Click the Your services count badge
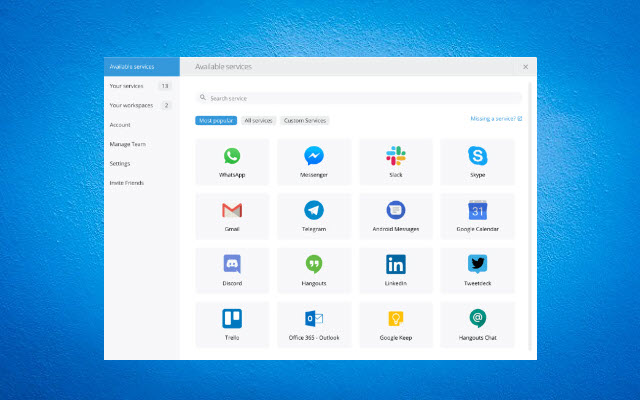The image size is (640, 400). (x=164, y=86)
